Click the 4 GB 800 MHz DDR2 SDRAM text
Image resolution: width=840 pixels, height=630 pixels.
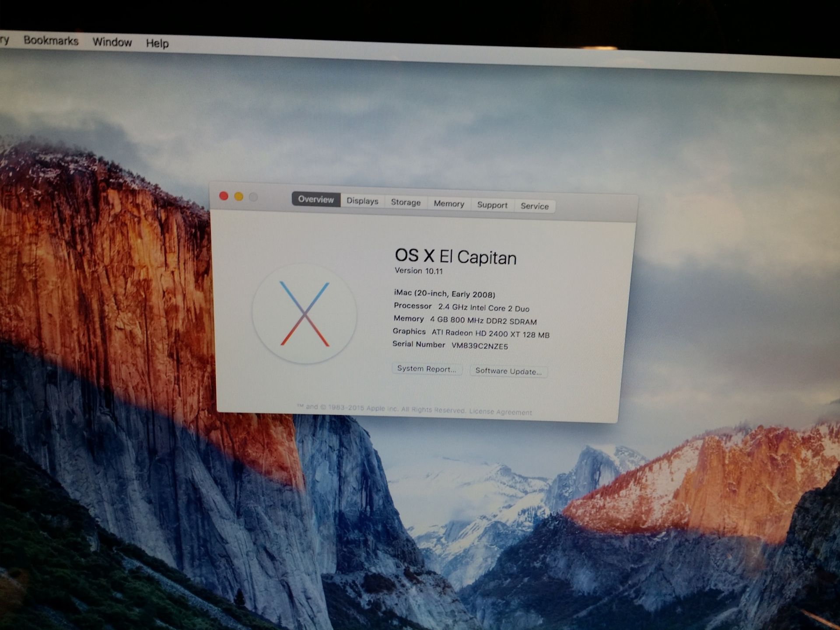[483, 321]
